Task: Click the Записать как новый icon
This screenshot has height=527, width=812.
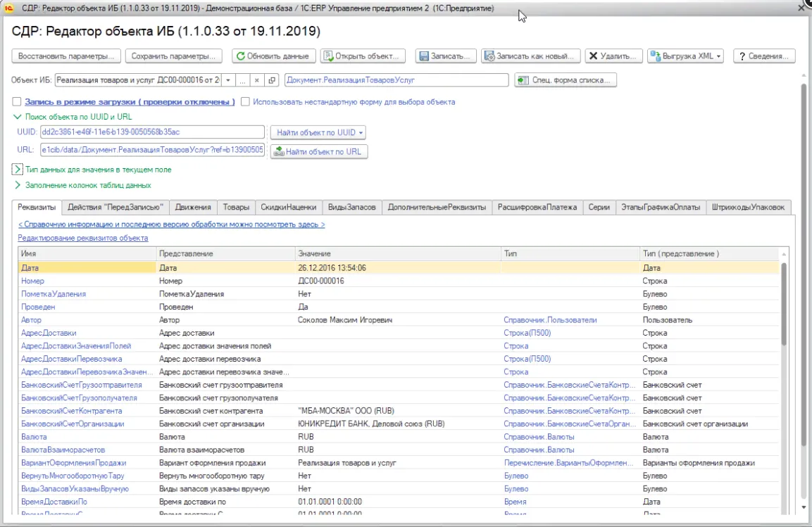Action: click(489, 56)
